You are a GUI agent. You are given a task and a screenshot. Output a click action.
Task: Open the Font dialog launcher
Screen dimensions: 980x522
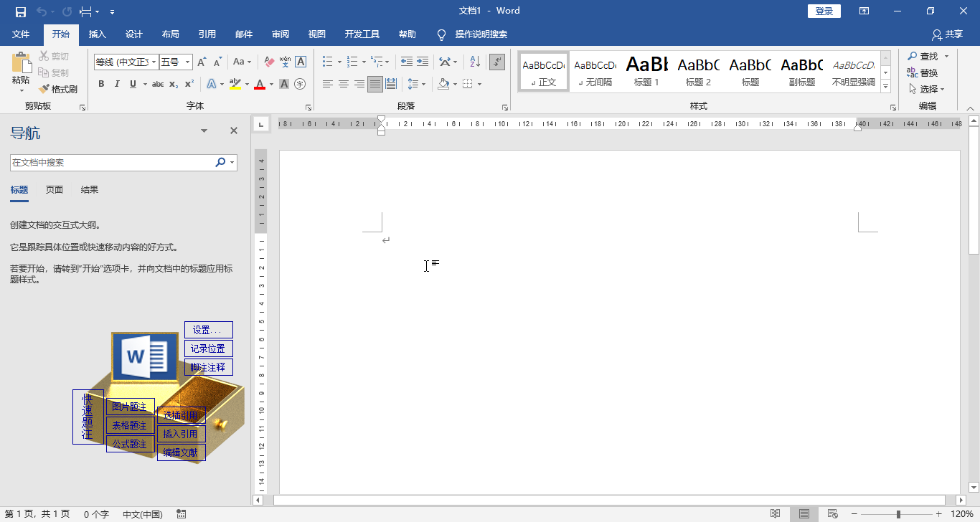pyautogui.click(x=308, y=108)
